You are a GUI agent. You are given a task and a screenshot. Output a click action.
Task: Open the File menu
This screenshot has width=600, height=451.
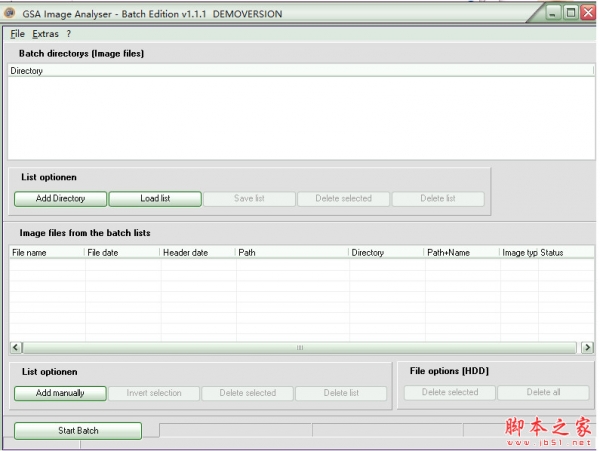[17, 34]
